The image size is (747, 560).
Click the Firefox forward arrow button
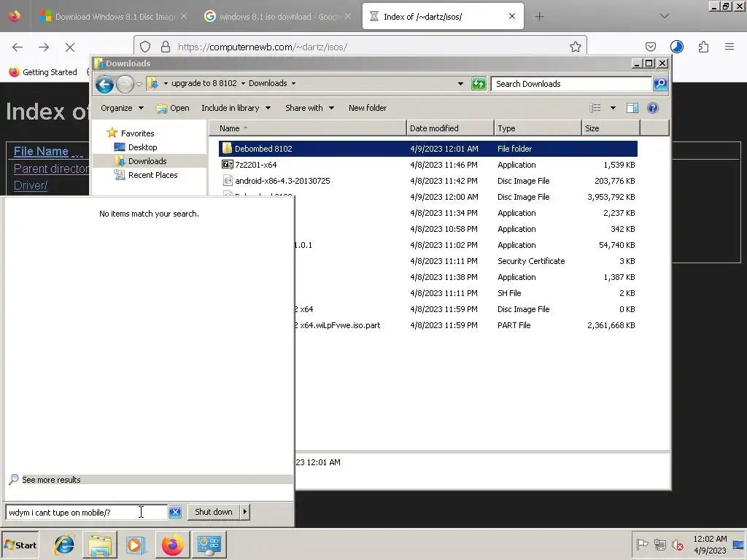pos(44,47)
